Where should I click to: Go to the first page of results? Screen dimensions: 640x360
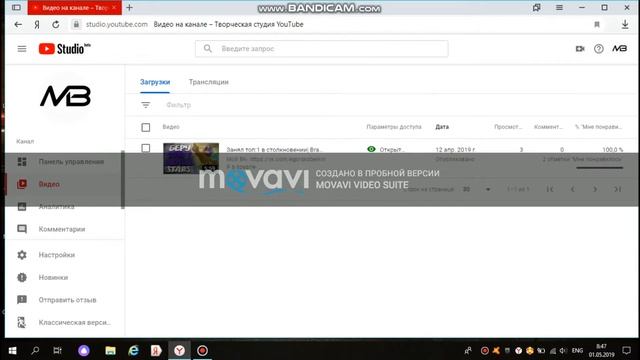[x=550, y=189]
